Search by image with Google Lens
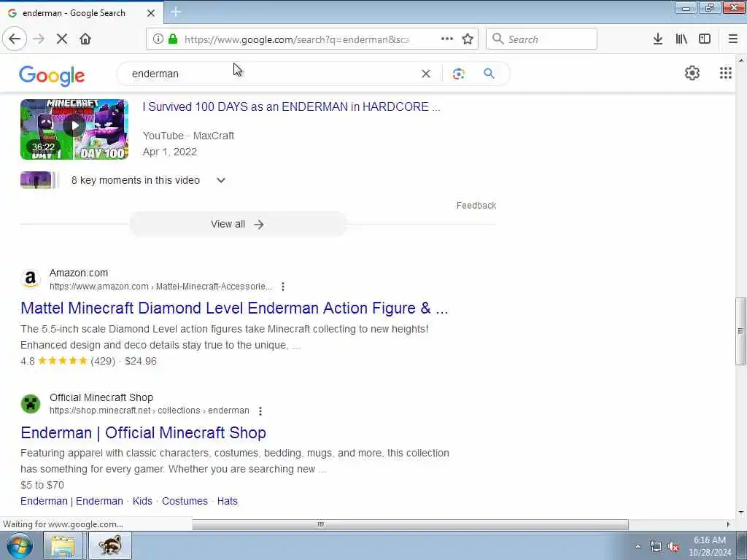 [459, 74]
